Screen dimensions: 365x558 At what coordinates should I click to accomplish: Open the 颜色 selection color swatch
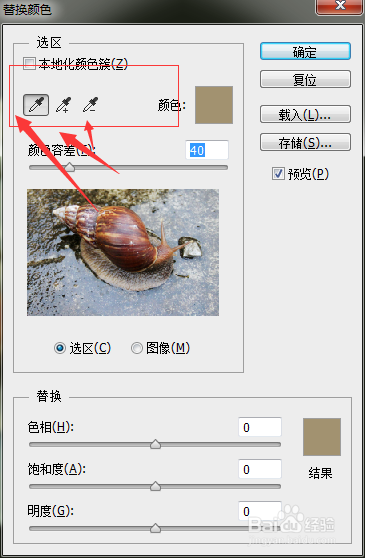[x=214, y=105]
